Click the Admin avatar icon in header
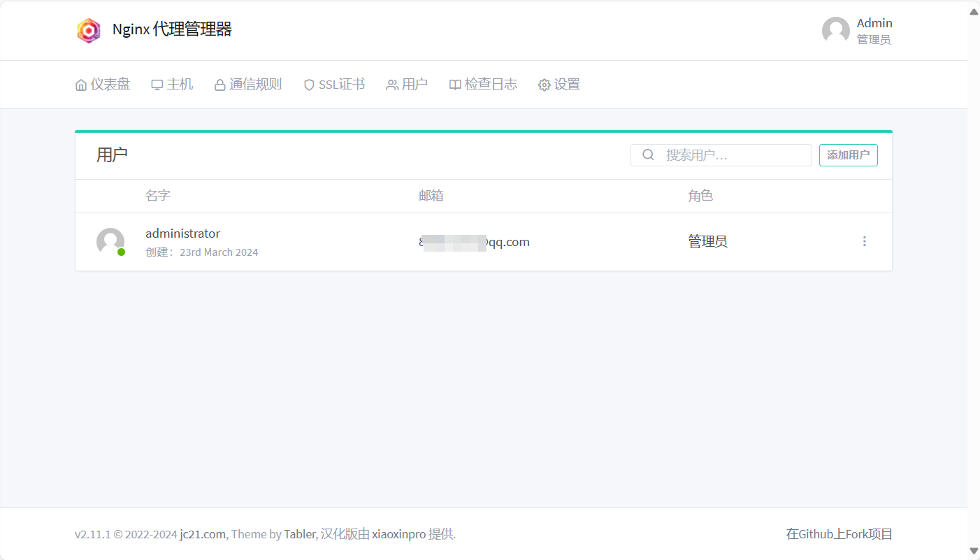 click(x=835, y=31)
